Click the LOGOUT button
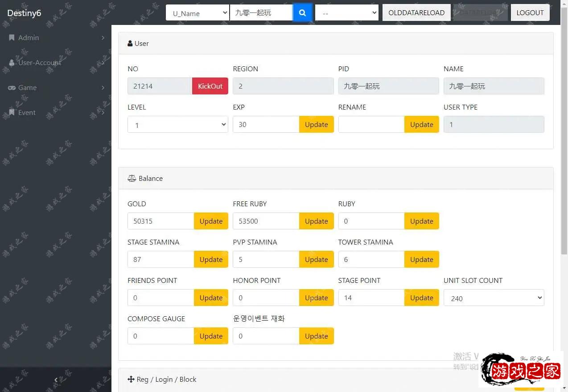 [x=530, y=13]
